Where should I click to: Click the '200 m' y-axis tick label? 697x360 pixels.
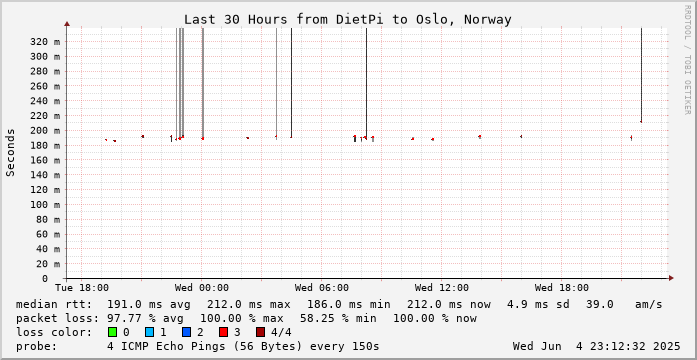pos(45,131)
